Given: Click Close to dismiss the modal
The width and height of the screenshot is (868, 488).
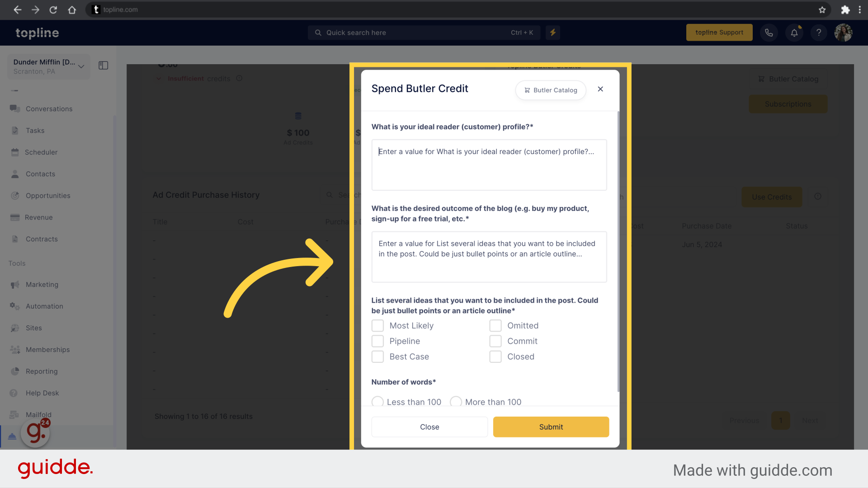Looking at the screenshot, I should (x=429, y=427).
